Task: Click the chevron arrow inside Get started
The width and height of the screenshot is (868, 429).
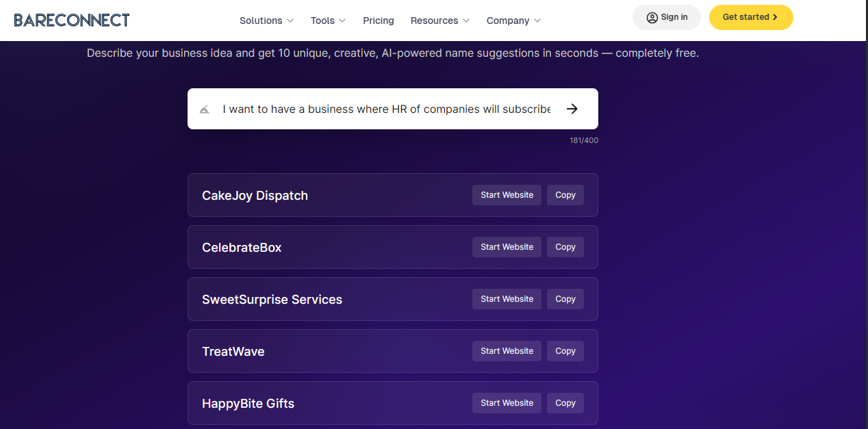Action: [776, 17]
